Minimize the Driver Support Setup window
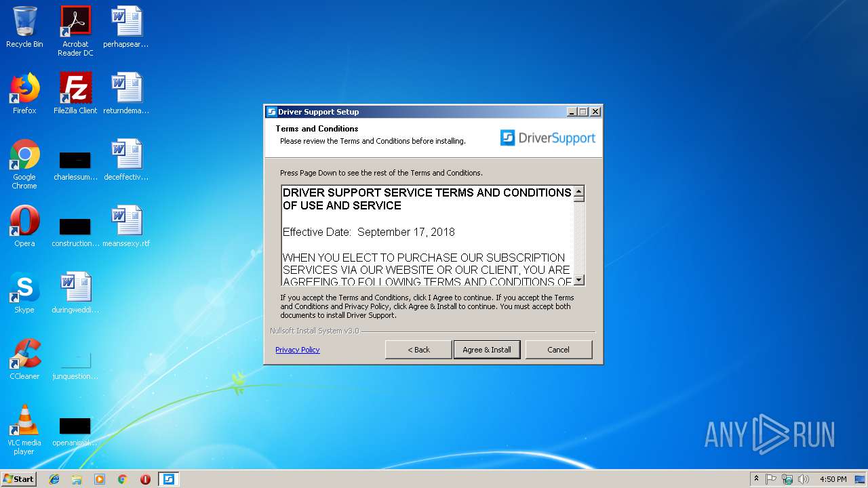The width and height of the screenshot is (868, 488). (572, 112)
